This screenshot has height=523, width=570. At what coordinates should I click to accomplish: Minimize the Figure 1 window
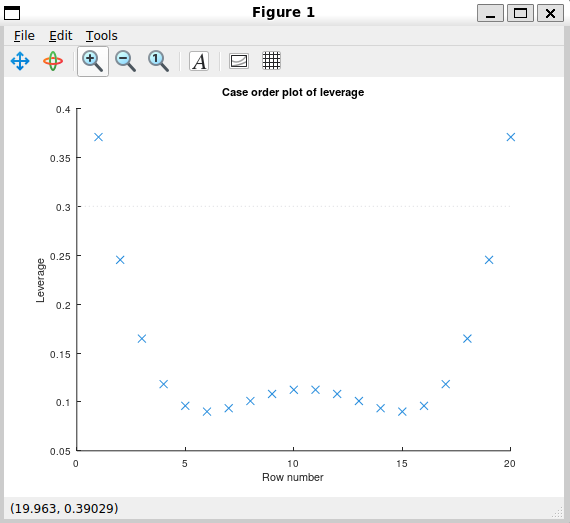(x=490, y=13)
